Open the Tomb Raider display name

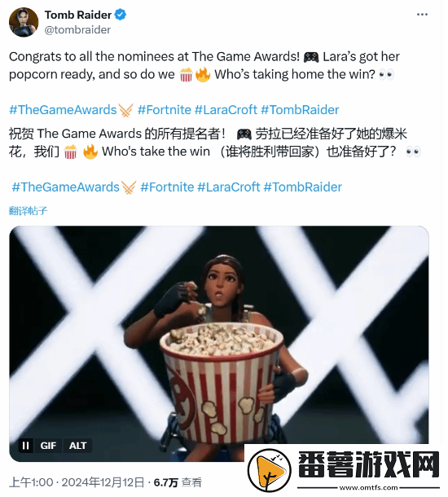pyautogui.click(x=78, y=15)
